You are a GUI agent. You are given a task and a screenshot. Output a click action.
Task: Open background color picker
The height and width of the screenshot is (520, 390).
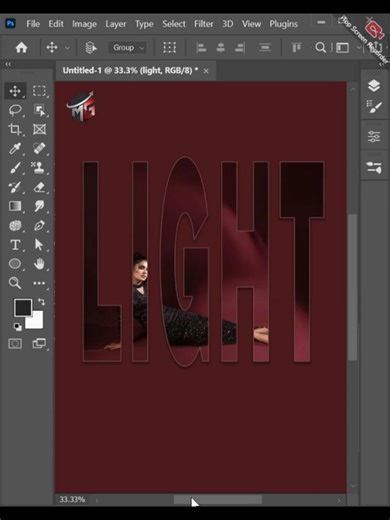[37, 322]
